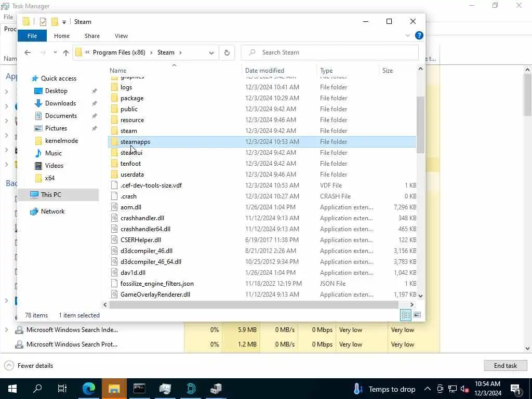Select crashhandler64.dll file
The width and height of the screenshot is (532, 399).
pos(262,229)
